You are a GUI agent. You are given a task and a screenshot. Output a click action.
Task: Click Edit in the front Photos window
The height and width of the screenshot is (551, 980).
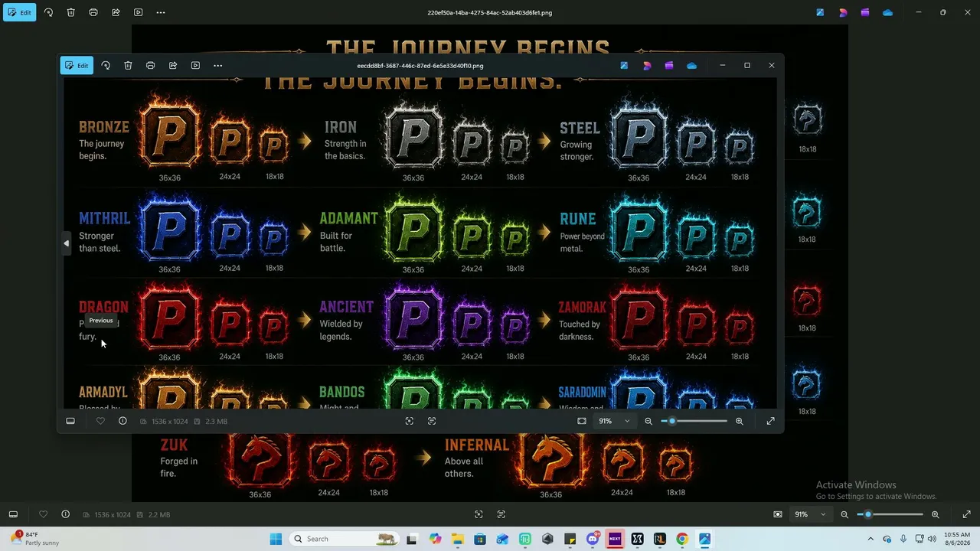pyautogui.click(x=77, y=66)
